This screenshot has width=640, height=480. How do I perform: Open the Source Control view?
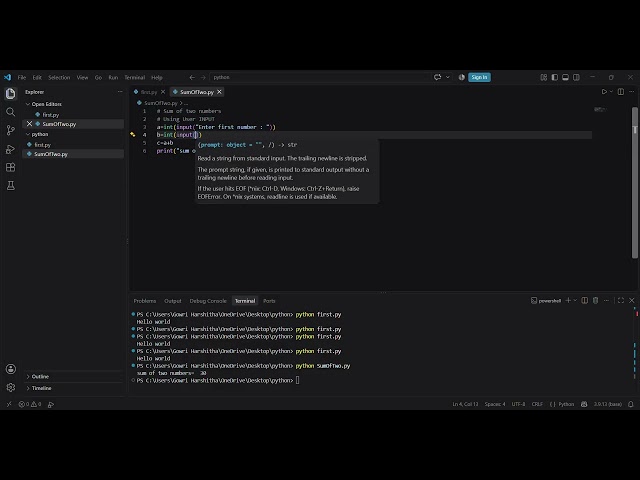point(11,130)
